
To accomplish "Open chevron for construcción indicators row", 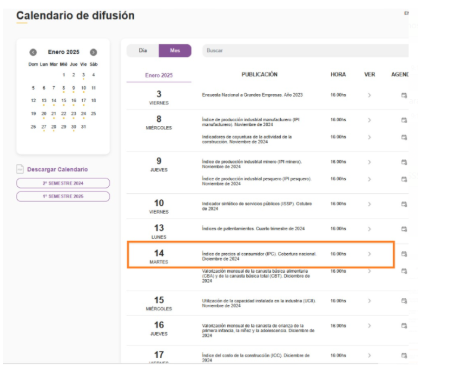I will (369, 137).
